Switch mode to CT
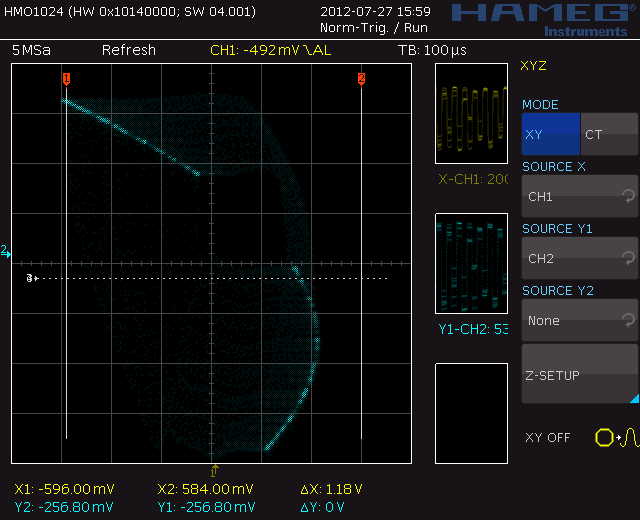This screenshot has width=640, height=520. 608,134
